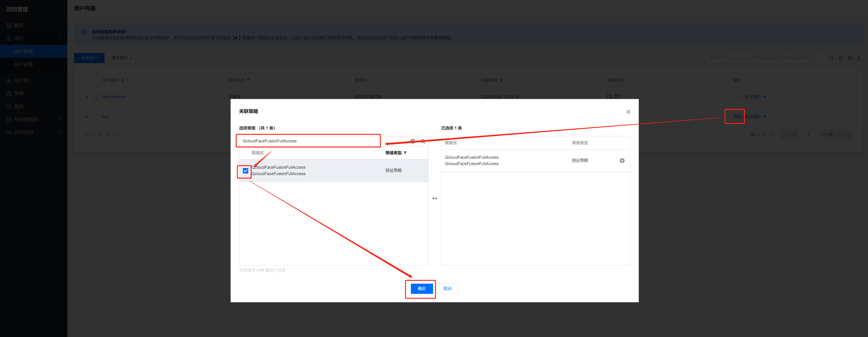Image resolution: width=868 pixels, height=337 pixels.
Task: Open the 更多操作 dropdown beside 新建用户
Action: 122,58
